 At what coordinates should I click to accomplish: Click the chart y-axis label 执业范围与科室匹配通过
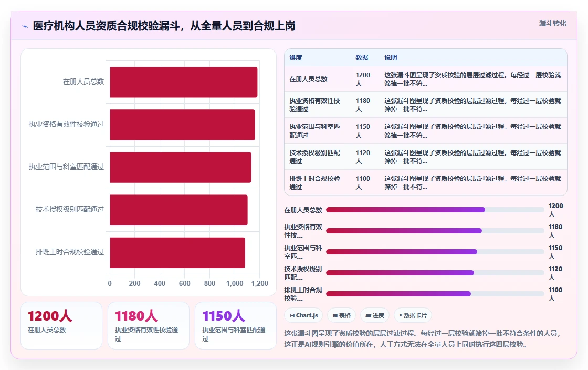[66, 167]
